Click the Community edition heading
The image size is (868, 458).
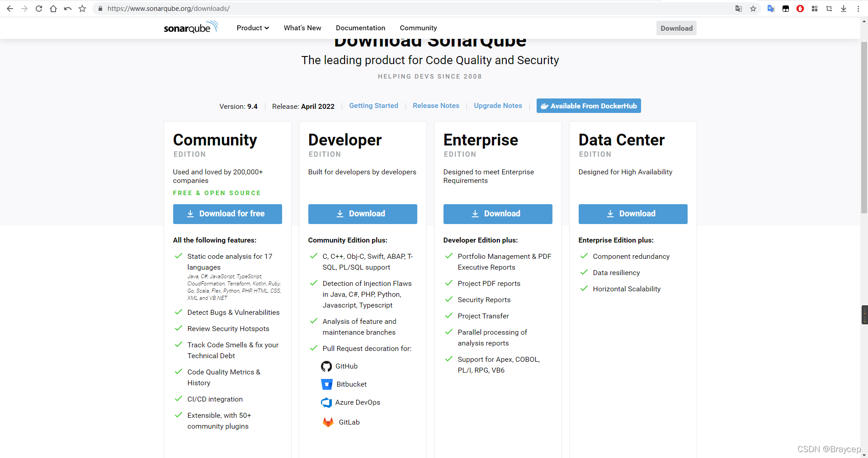[x=215, y=140]
